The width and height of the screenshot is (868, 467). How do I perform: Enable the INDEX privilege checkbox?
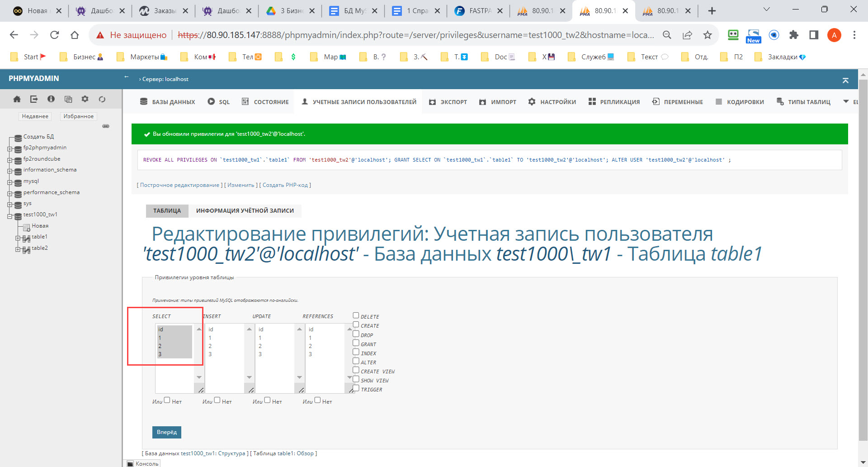[356, 352]
